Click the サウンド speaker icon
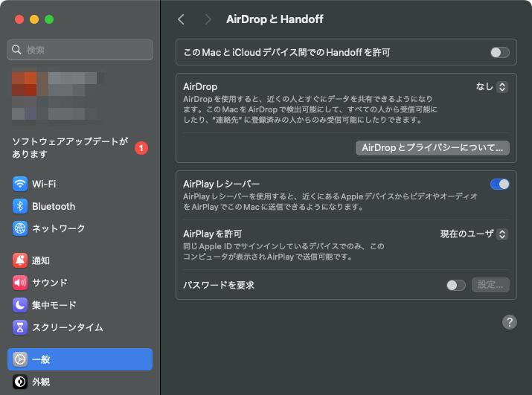This screenshot has height=395, width=532. 20,283
